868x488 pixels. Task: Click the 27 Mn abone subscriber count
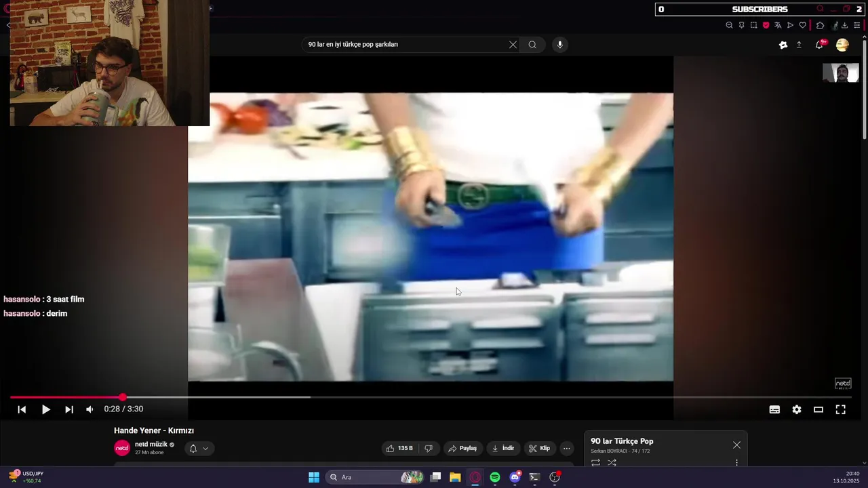149,453
